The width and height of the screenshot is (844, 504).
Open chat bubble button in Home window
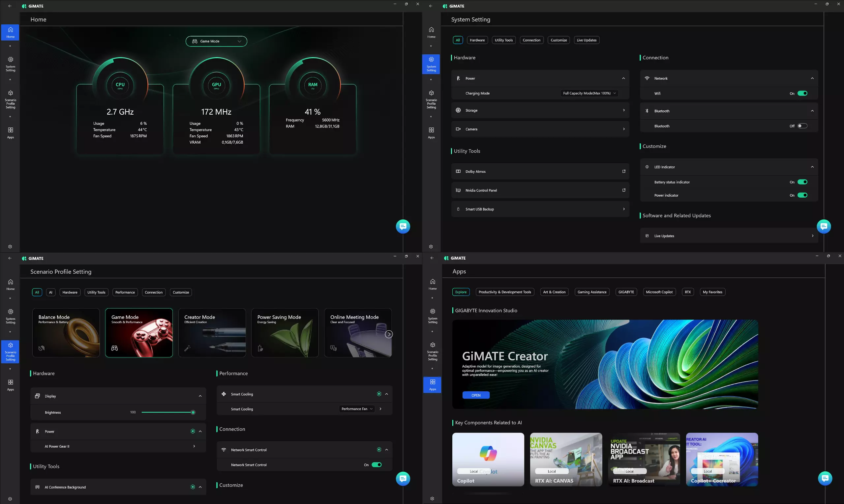pos(403,227)
